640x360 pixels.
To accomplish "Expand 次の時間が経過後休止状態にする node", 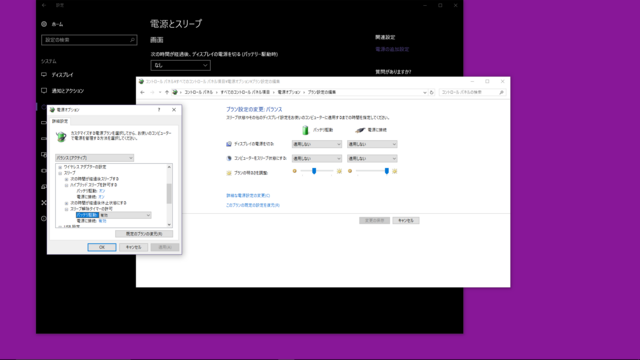I will (66, 203).
